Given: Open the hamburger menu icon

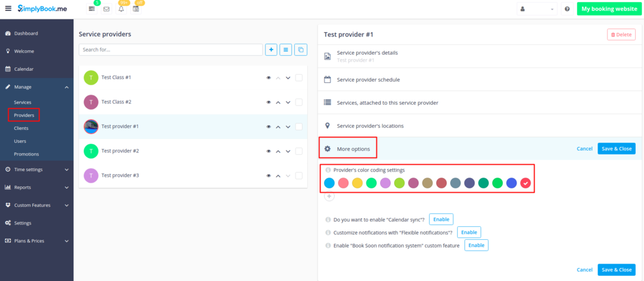Looking at the screenshot, I should tap(8, 9).
